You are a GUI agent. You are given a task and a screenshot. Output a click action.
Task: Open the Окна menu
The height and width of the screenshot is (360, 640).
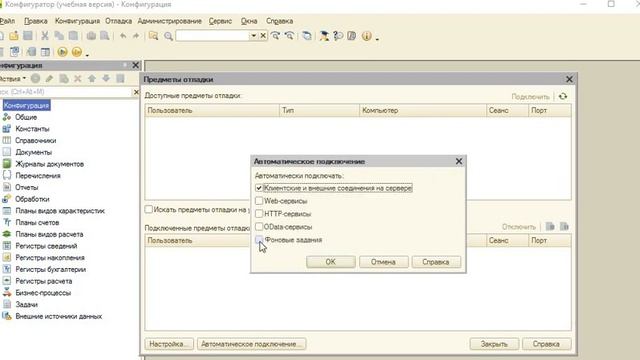click(x=249, y=21)
